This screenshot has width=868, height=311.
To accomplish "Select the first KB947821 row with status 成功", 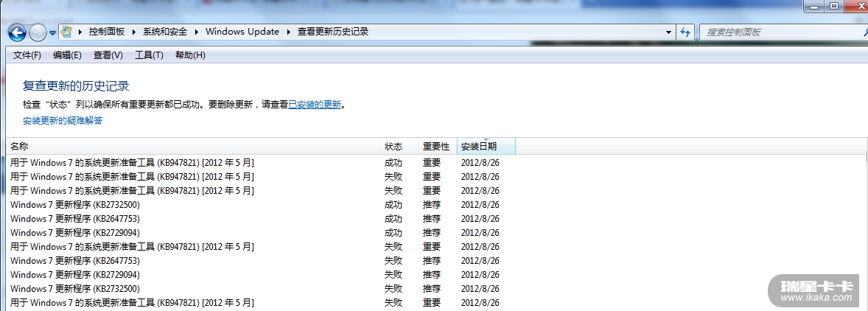I will click(255, 163).
